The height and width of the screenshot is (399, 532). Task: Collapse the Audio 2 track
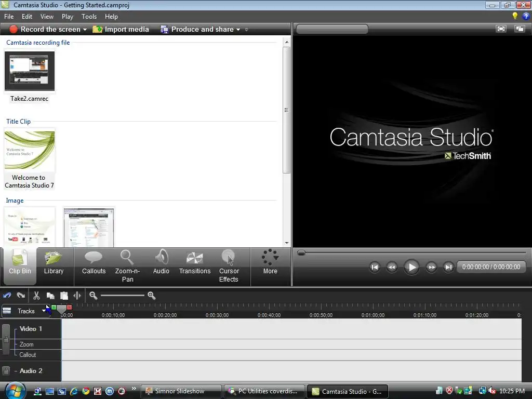(x=16, y=371)
